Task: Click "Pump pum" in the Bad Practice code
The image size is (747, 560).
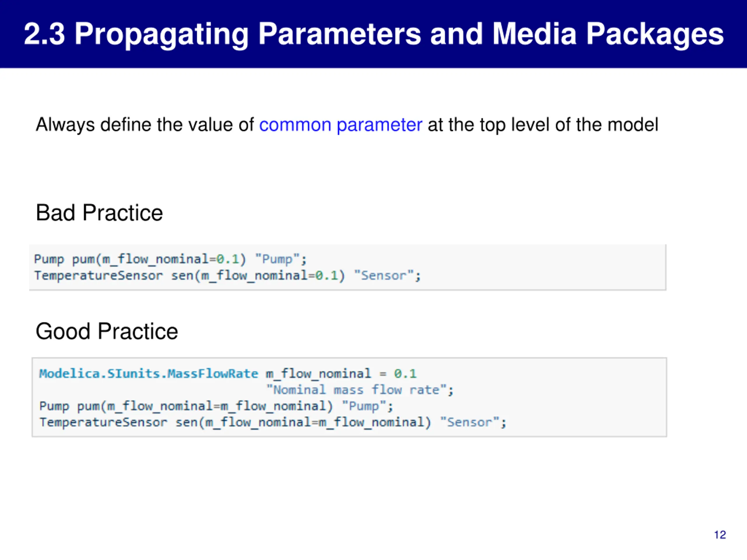Action: pyautogui.click(x=65, y=259)
